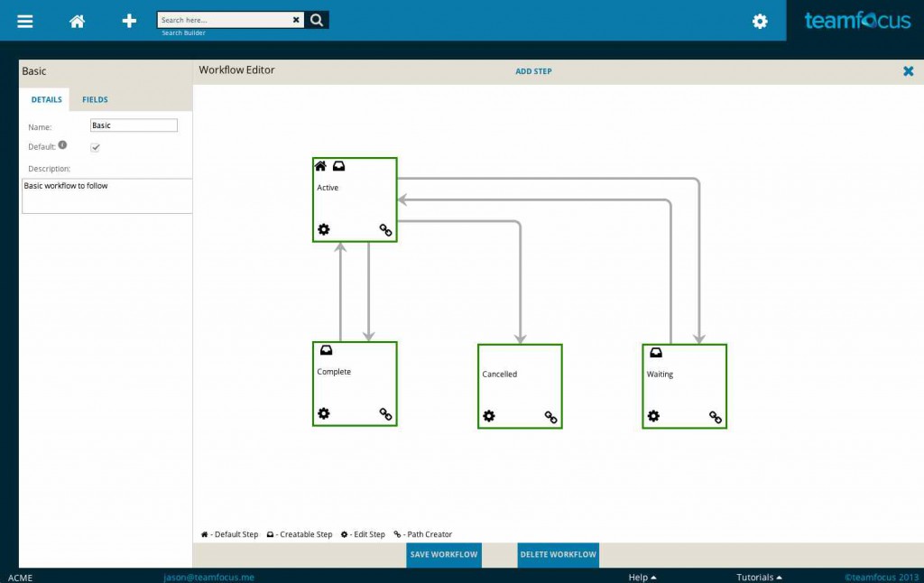The width and height of the screenshot is (924, 583).
Task: Click the home icon in the top bar
Action: pyautogui.click(x=77, y=21)
